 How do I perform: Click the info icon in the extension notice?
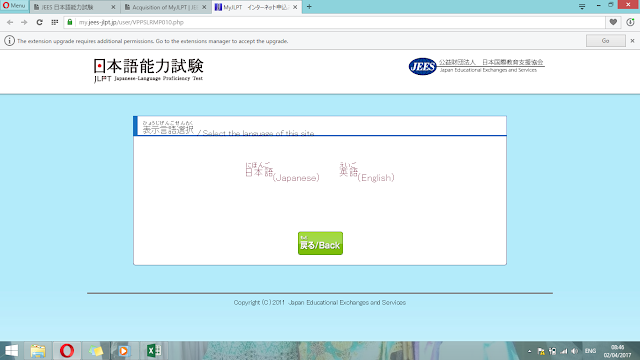9,41
